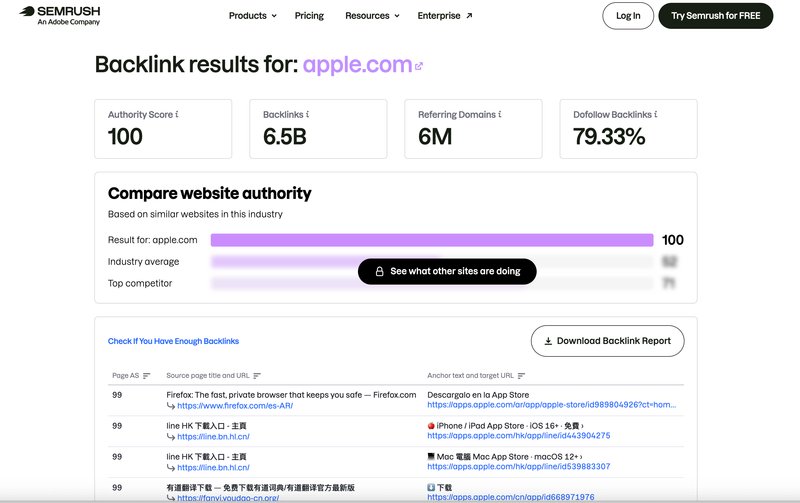
Task: Click the purple apple.com authority bar
Action: [432, 240]
